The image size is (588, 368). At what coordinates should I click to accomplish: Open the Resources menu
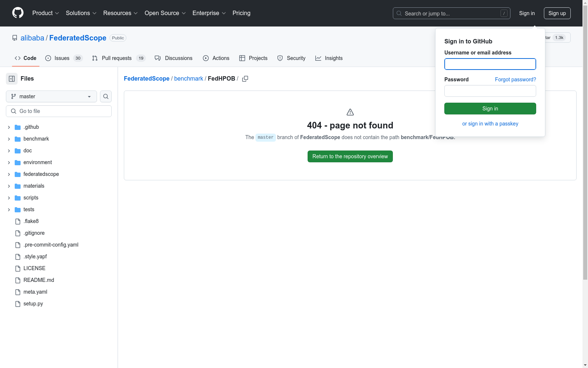pyautogui.click(x=121, y=13)
